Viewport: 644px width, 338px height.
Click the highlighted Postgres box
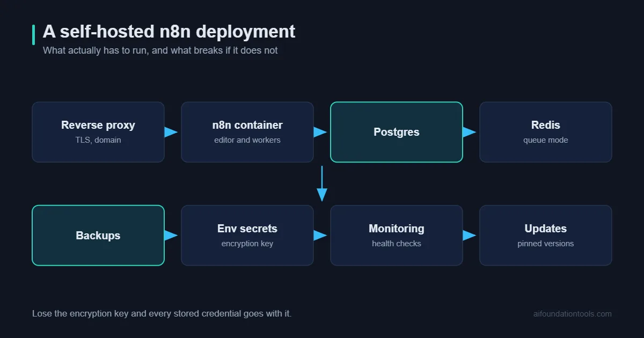(397, 132)
